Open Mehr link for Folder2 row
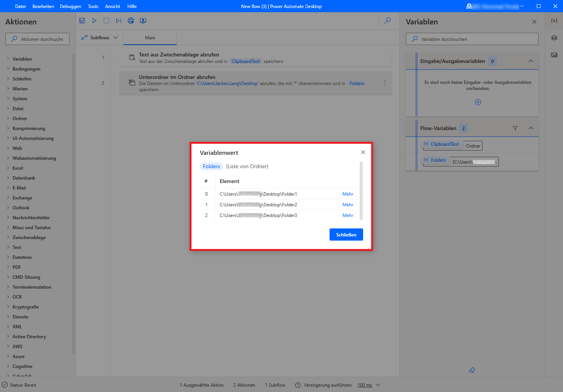 click(x=348, y=205)
